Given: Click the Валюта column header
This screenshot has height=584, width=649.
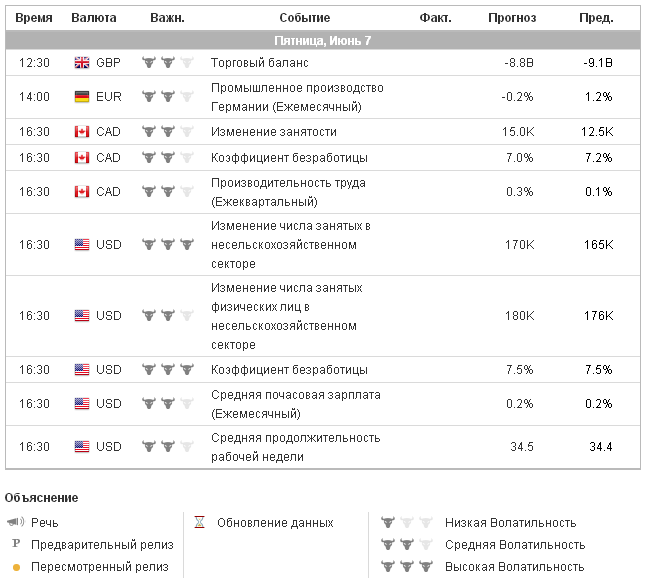Looking at the screenshot, I should tap(94, 18).
